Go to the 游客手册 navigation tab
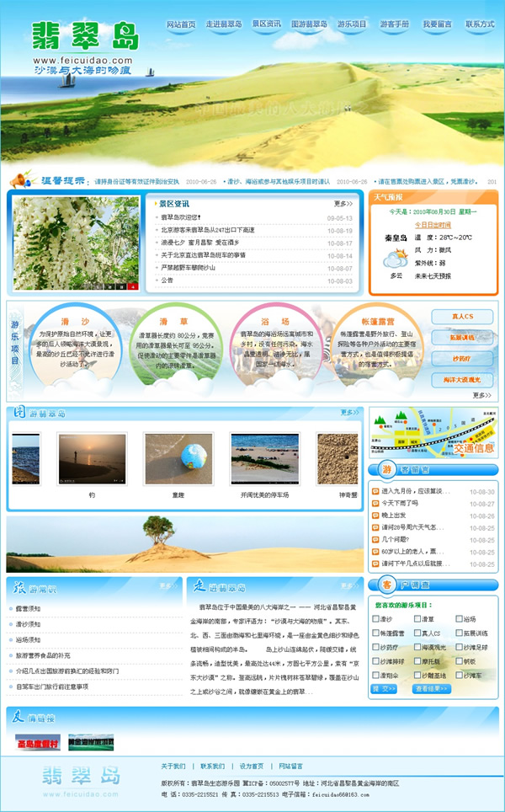The width and height of the screenshot is (505, 812). click(394, 24)
